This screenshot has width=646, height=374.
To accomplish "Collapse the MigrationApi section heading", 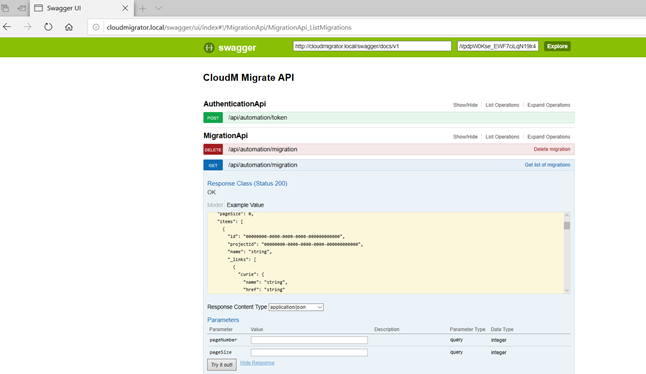I will point(225,136).
